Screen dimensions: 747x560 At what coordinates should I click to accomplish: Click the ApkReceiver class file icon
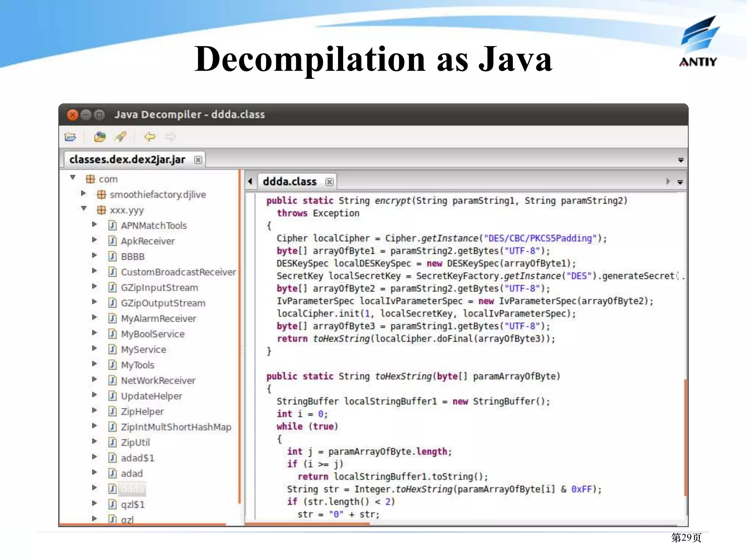click(113, 241)
